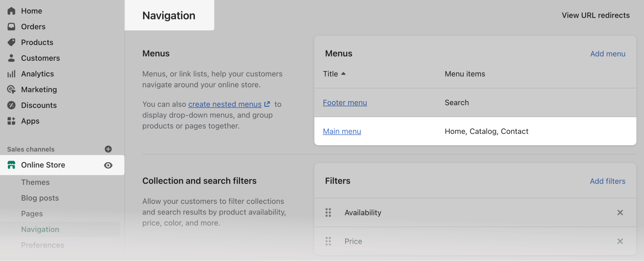Click View URL redirects
This screenshot has width=644, height=261.
(x=596, y=15)
